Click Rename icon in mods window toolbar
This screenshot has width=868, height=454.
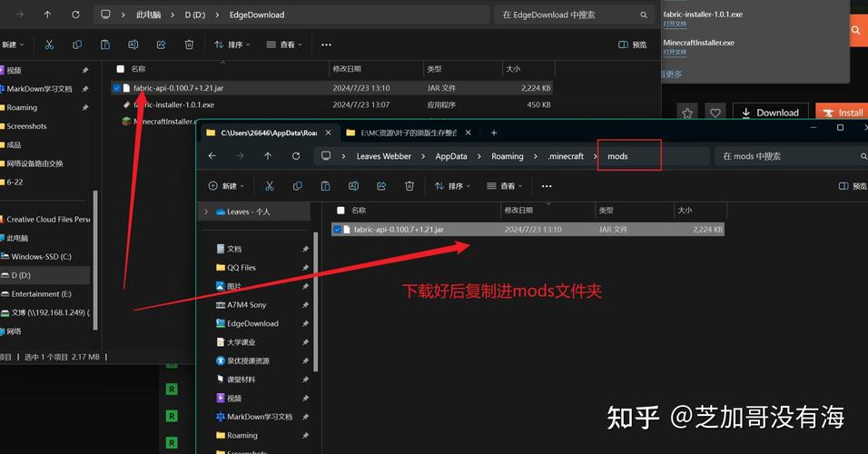tap(353, 186)
